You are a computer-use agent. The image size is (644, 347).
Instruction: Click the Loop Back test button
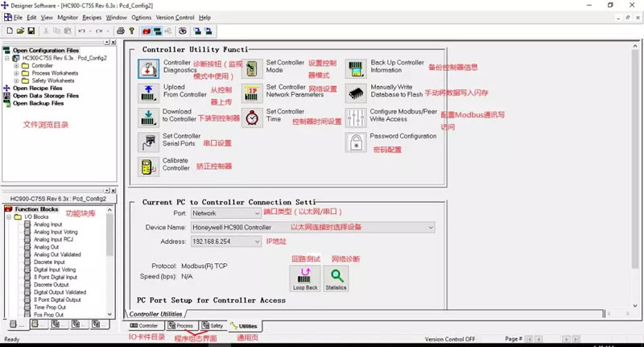click(305, 279)
